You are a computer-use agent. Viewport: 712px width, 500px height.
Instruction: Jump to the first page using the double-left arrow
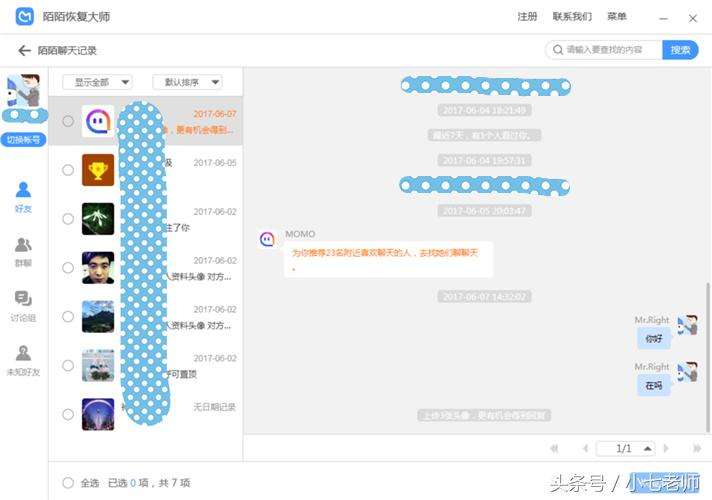click(x=554, y=449)
